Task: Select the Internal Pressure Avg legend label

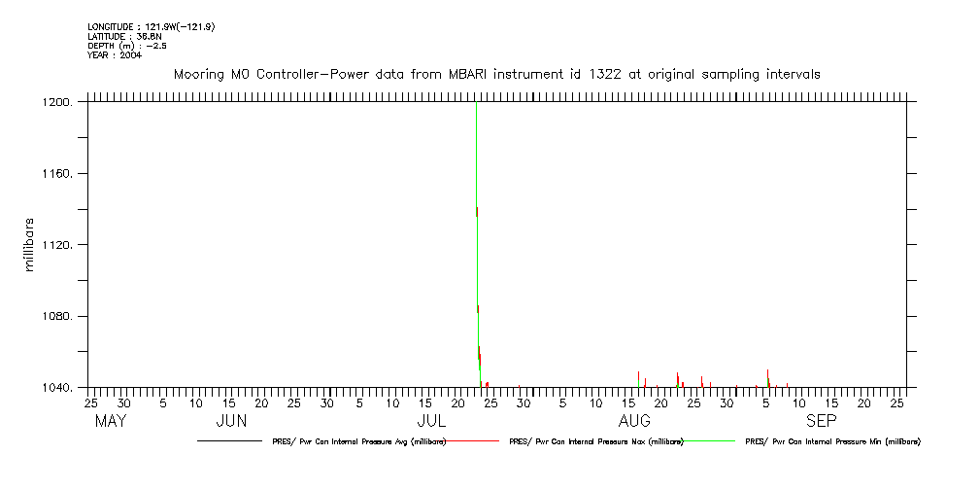Action: (x=359, y=441)
